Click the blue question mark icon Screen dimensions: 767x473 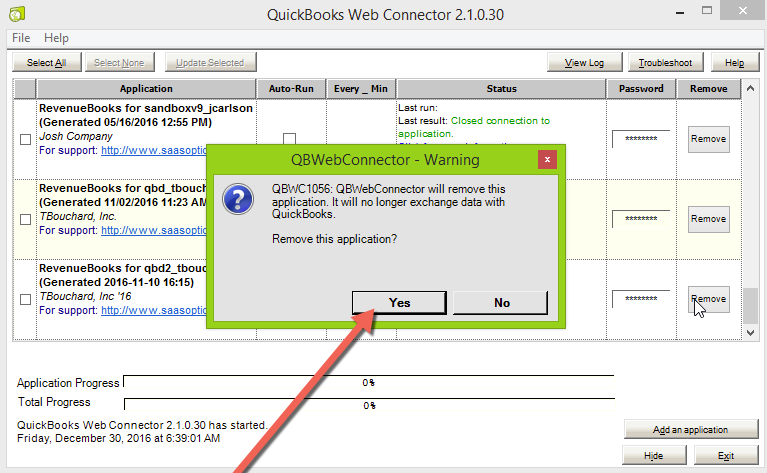(x=238, y=199)
